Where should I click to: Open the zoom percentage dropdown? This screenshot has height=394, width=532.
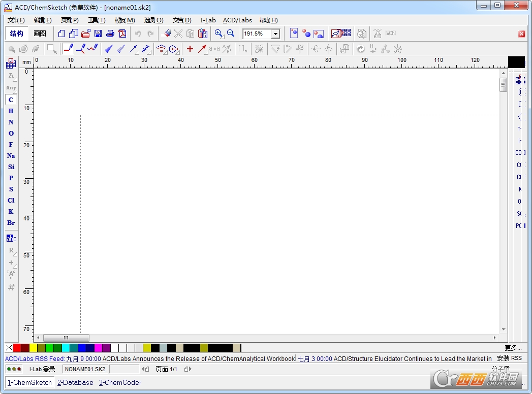click(x=275, y=34)
